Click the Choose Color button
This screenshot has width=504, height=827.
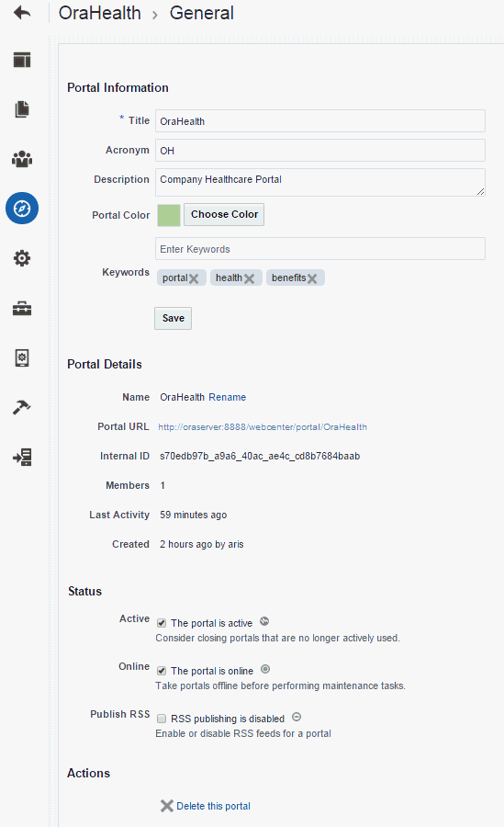pyautogui.click(x=224, y=215)
